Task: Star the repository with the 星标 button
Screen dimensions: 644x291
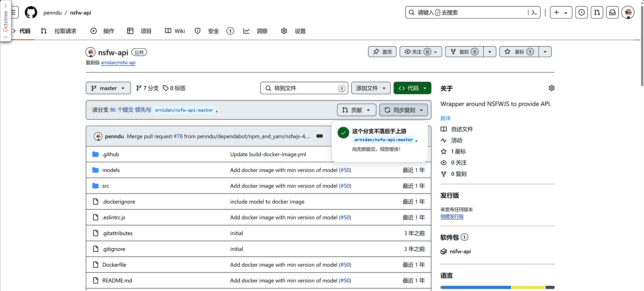Action: tap(519, 52)
